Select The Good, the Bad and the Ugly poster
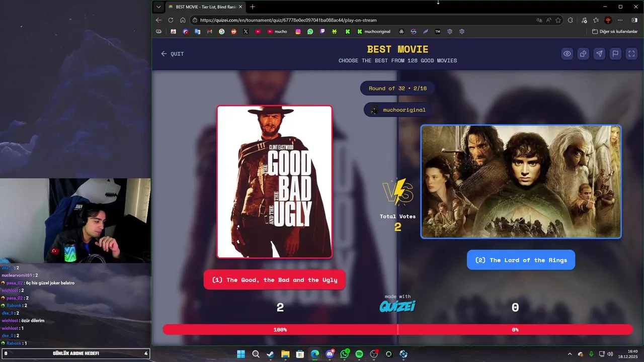The height and width of the screenshot is (362, 644). coord(275,182)
